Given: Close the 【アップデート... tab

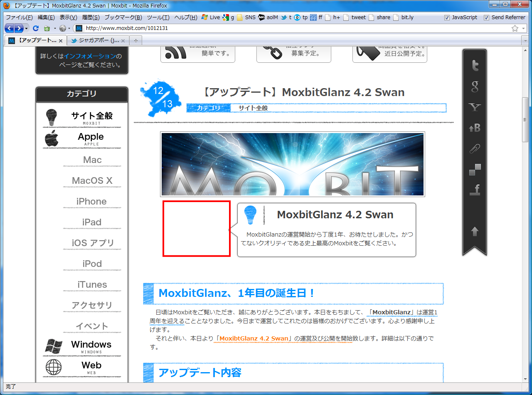Looking at the screenshot, I should pyautogui.click(x=60, y=41).
